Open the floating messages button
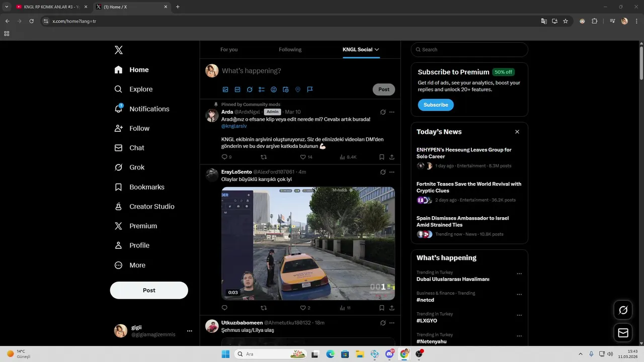The height and width of the screenshot is (362, 644). 623,333
